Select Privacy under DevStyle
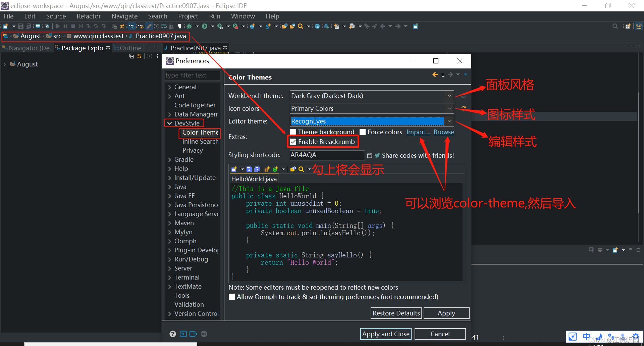This screenshot has width=644, height=346. [193, 150]
